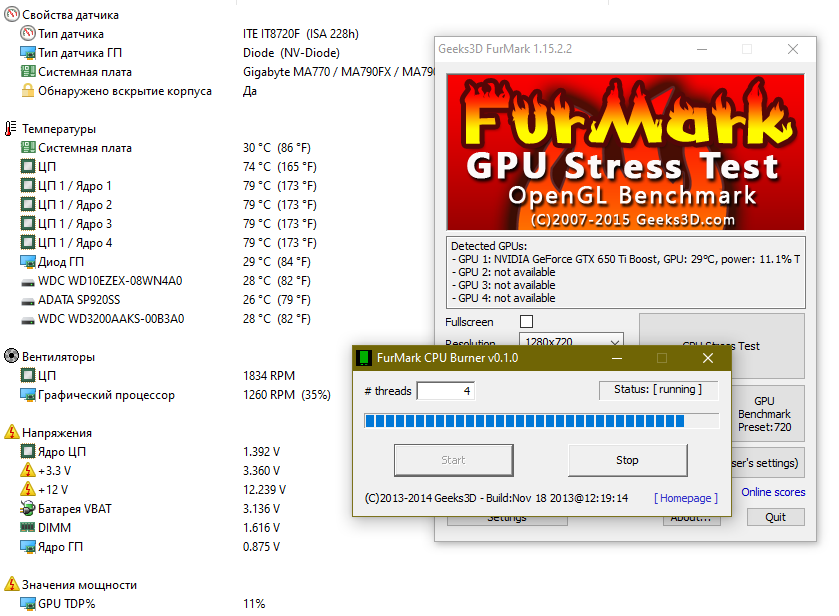Click the FurMark GPU Stress Test banner

626,153
